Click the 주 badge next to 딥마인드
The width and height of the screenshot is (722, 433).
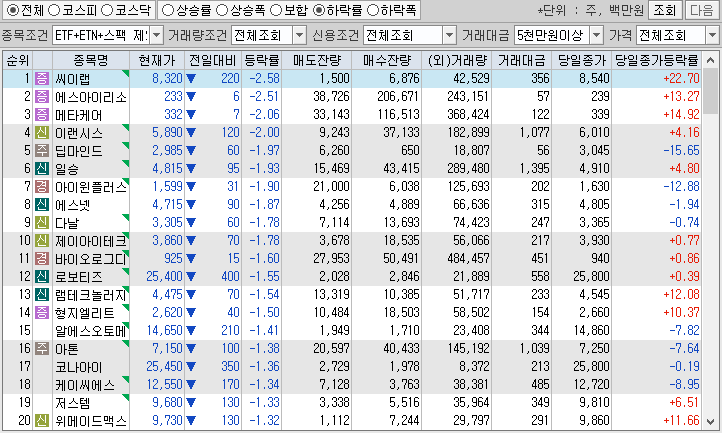tap(42, 151)
